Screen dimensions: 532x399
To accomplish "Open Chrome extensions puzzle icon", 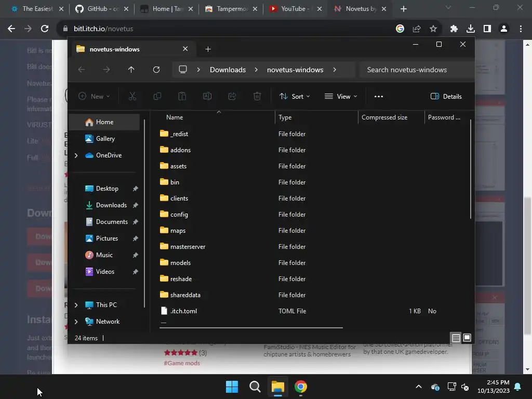I will point(454,29).
